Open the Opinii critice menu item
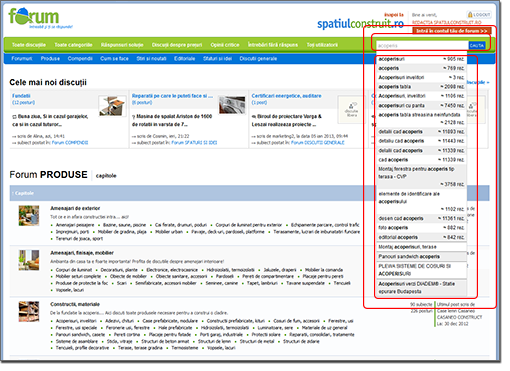The image size is (510, 371). tap(225, 45)
